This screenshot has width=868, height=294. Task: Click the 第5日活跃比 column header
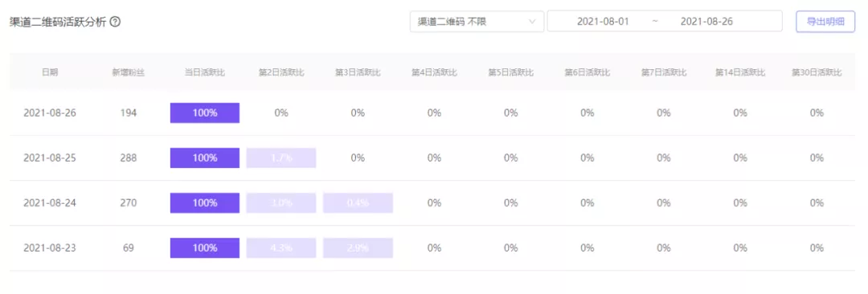510,72
